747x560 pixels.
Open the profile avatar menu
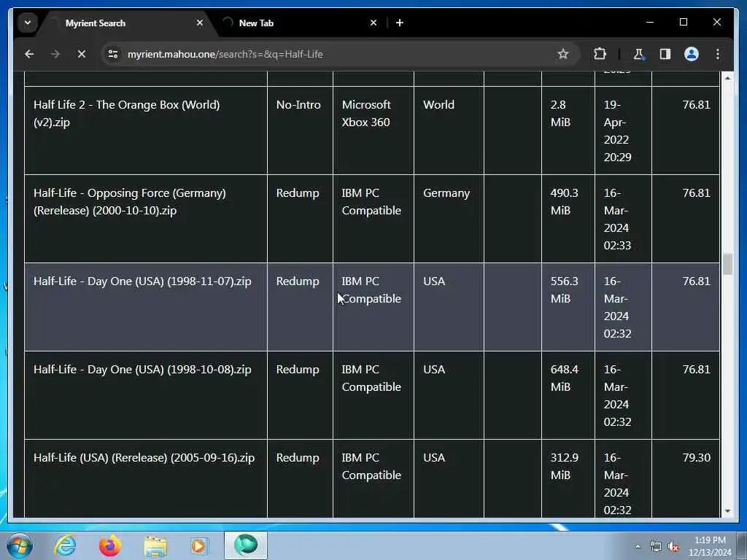(692, 54)
